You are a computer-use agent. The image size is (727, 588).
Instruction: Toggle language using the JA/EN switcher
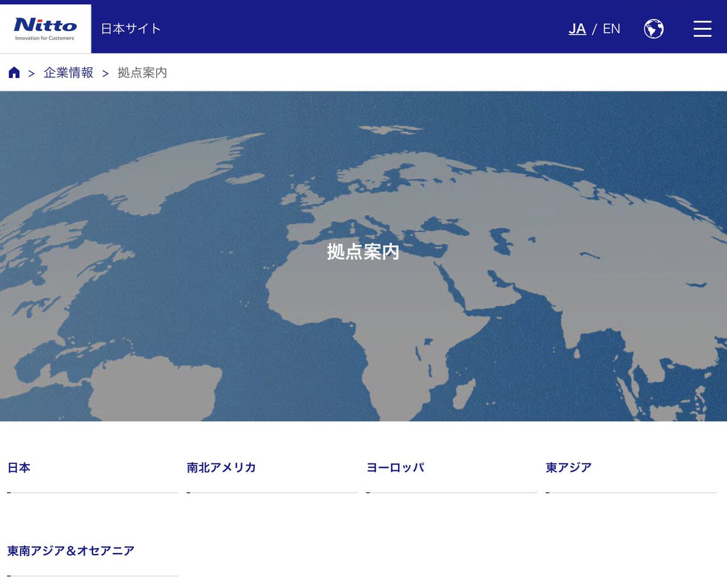tap(594, 28)
